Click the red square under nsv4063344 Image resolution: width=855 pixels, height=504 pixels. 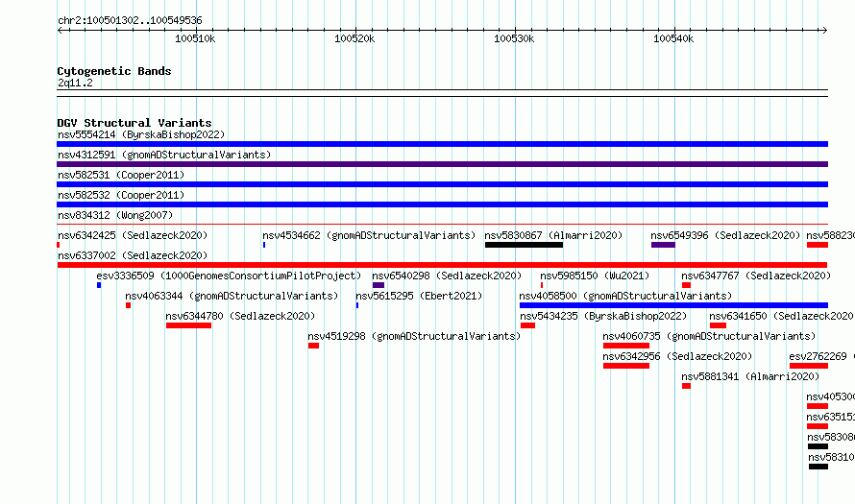click(x=128, y=305)
